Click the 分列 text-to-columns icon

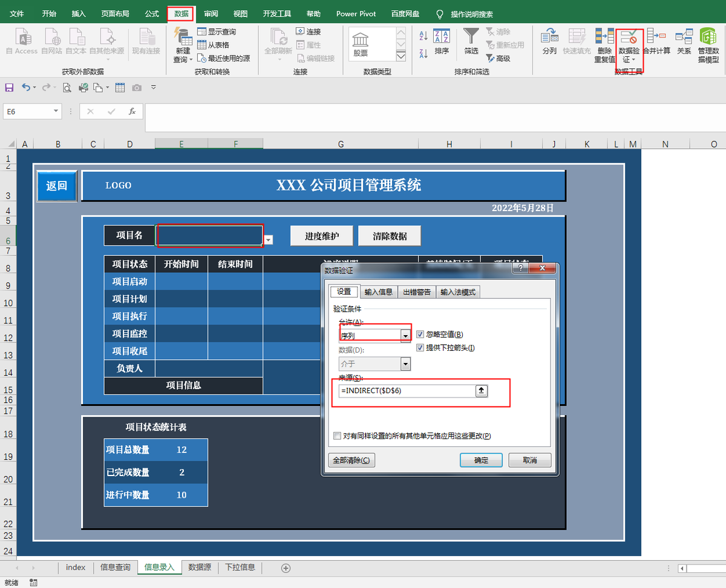pyautogui.click(x=549, y=42)
